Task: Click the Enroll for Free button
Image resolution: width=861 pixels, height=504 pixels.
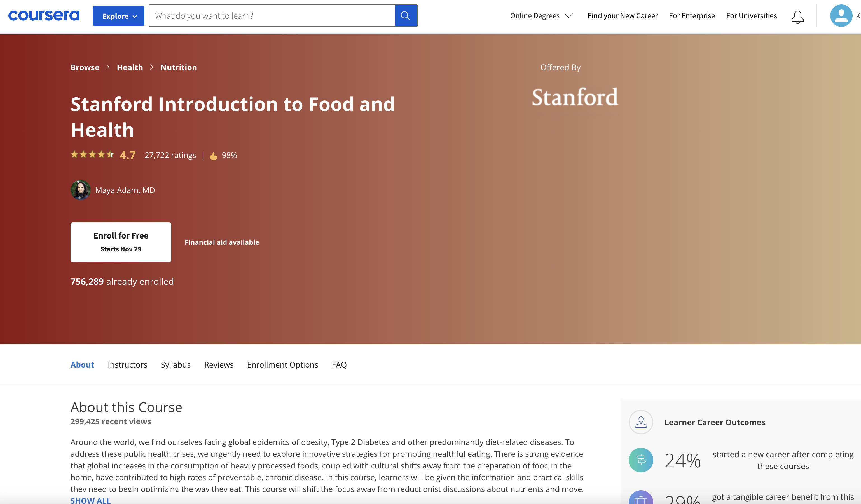Action: [x=121, y=242]
